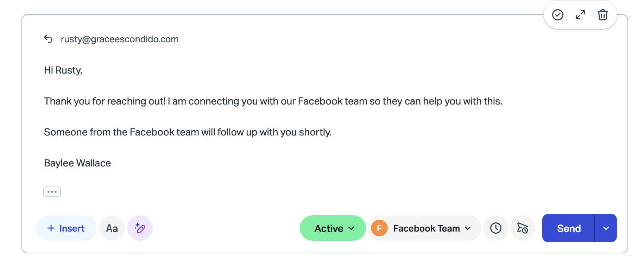Open the Aa text formatting options
The image size is (644, 259).
click(112, 228)
